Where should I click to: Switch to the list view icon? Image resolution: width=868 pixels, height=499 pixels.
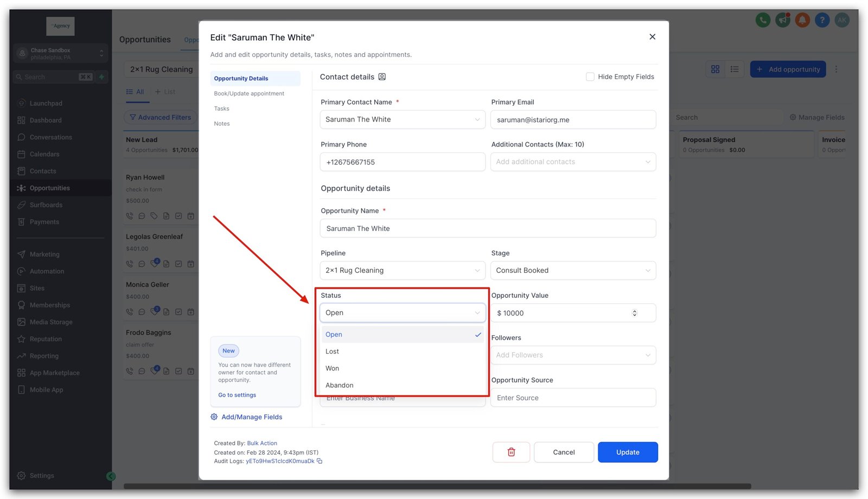click(x=734, y=69)
